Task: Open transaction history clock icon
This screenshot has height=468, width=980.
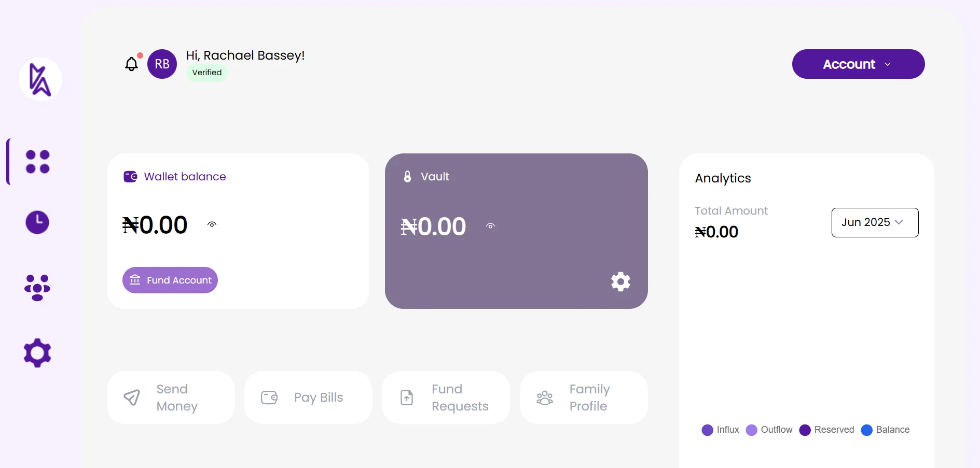Action: click(x=37, y=222)
